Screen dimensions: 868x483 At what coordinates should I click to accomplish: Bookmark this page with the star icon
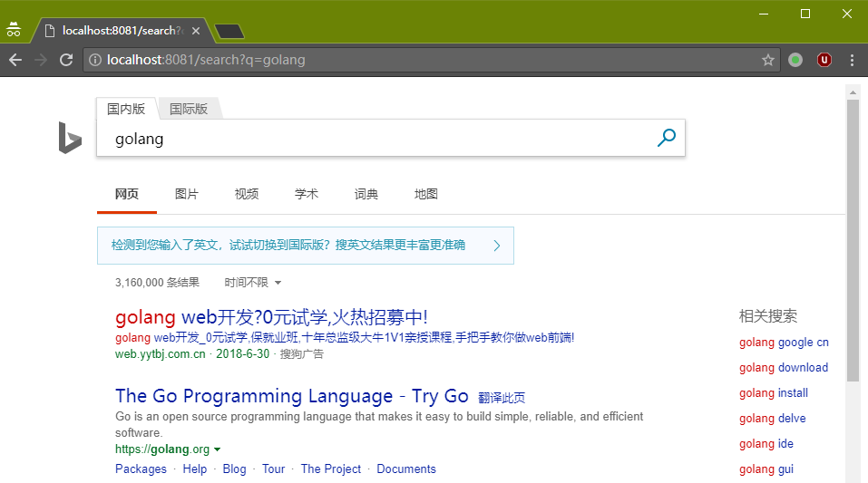(768, 60)
